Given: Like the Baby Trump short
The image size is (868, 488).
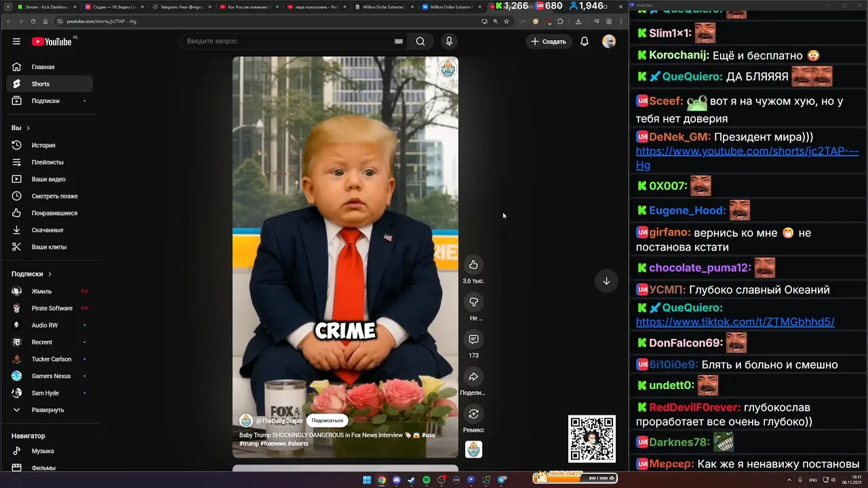Looking at the screenshot, I should (473, 265).
